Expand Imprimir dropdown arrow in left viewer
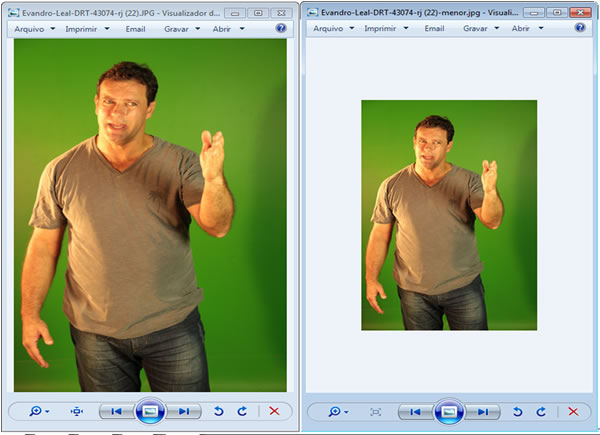 pyautogui.click(x=107, y=29)
